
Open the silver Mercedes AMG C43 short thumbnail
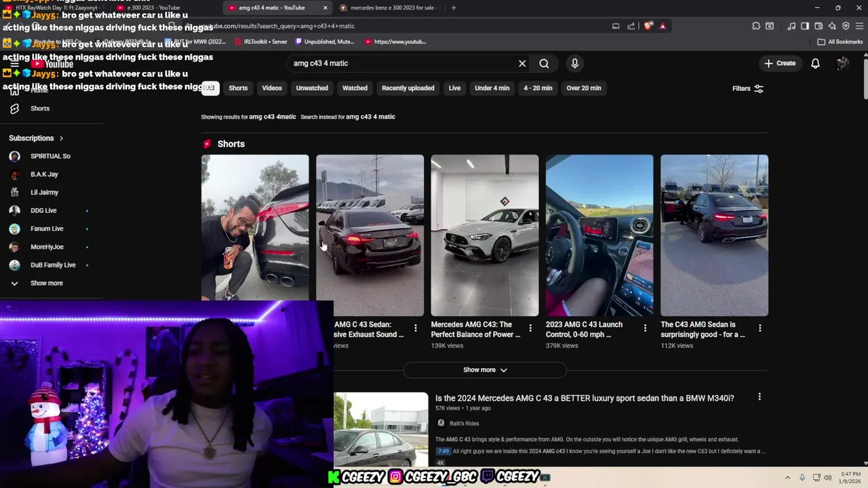(485, 235)
